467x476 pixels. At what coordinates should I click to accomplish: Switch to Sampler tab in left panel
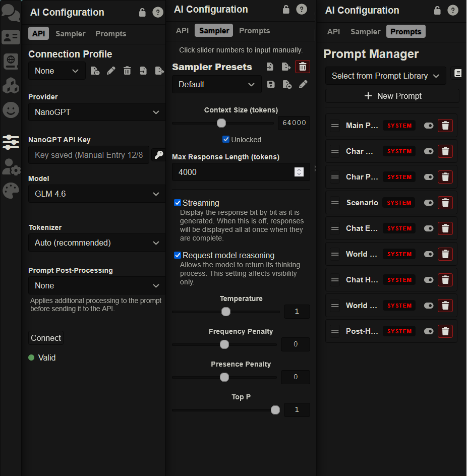[x=71, y=33]
